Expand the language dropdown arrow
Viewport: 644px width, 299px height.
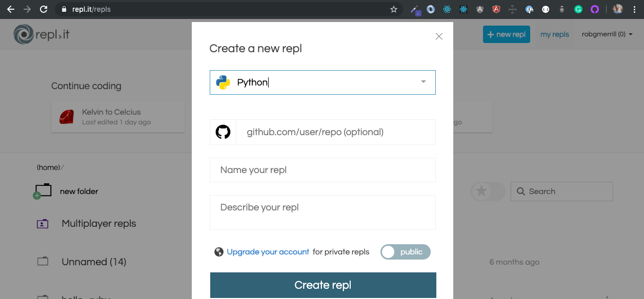point(424,82)
